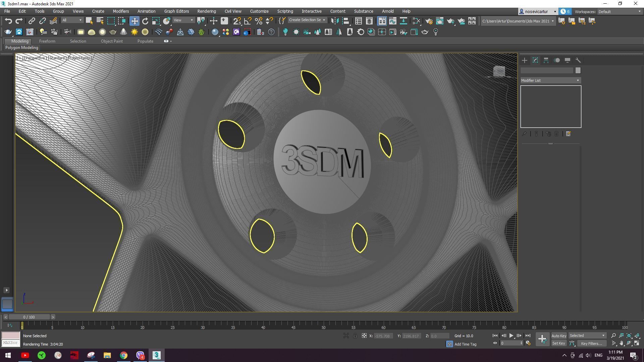Click the Polygon Modeling panel label
The image size is (644, 362).
(22, 48)
